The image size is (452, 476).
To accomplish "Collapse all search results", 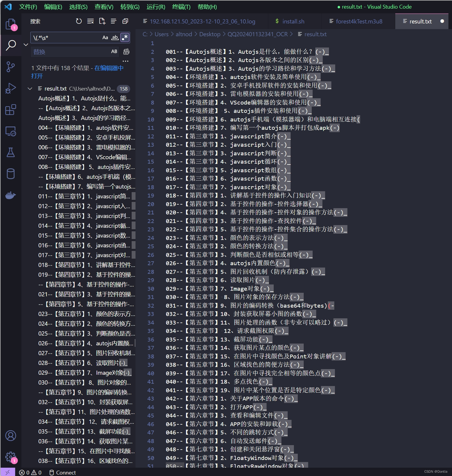I will [125, 21].
